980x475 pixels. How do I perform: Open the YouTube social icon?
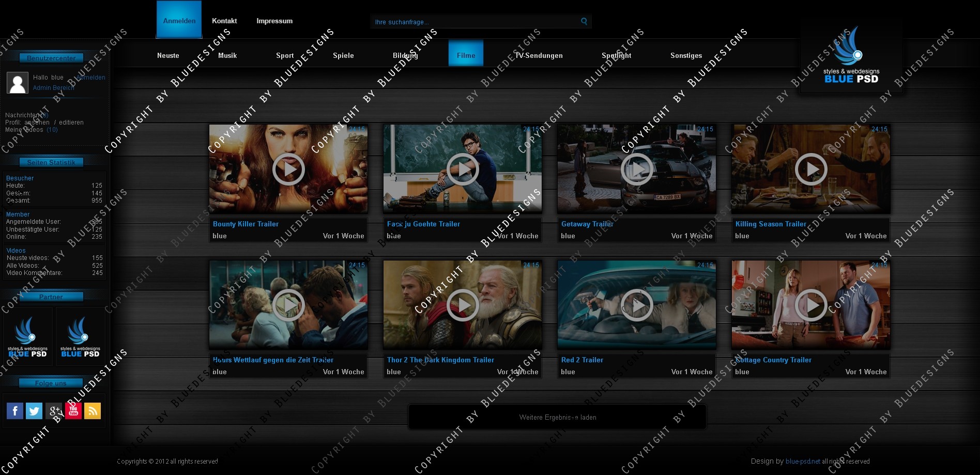click(x=73, y=411)
